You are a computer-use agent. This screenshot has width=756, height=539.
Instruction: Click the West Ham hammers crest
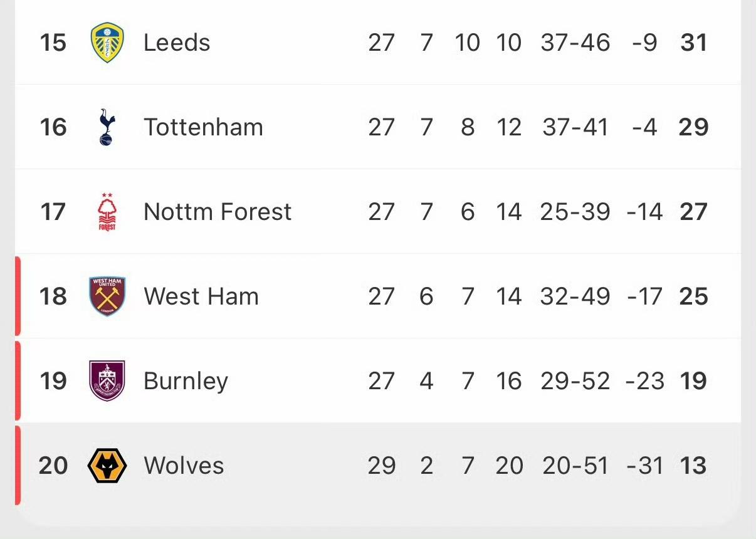107,296
